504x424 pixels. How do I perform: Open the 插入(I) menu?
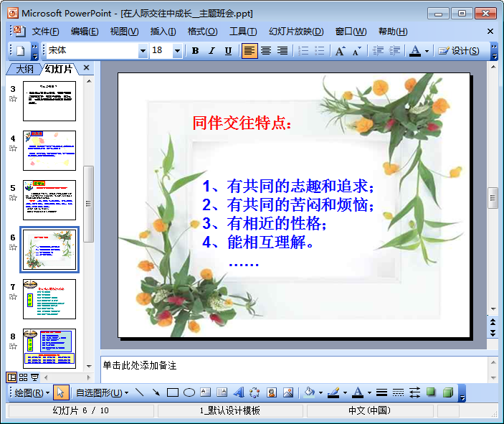point(163,32)
